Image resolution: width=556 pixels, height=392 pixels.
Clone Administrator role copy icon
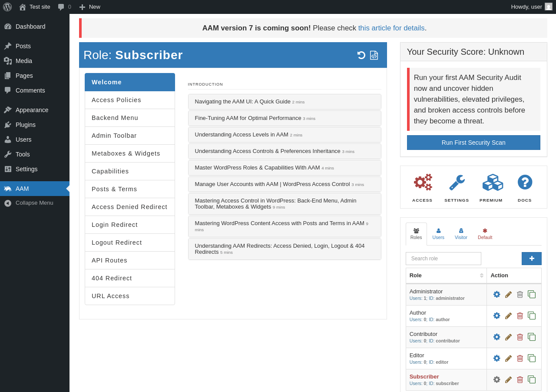(x=532, y=294)
